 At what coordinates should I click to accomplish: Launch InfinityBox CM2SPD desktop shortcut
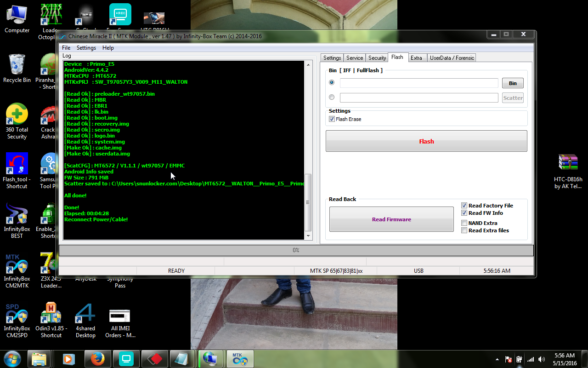(x=17, y=320)
